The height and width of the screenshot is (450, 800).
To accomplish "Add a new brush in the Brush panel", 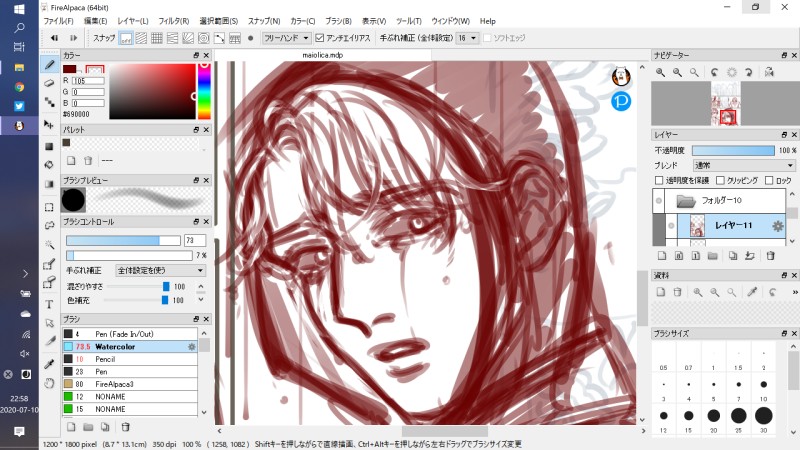I will click(x=71, y=427).
